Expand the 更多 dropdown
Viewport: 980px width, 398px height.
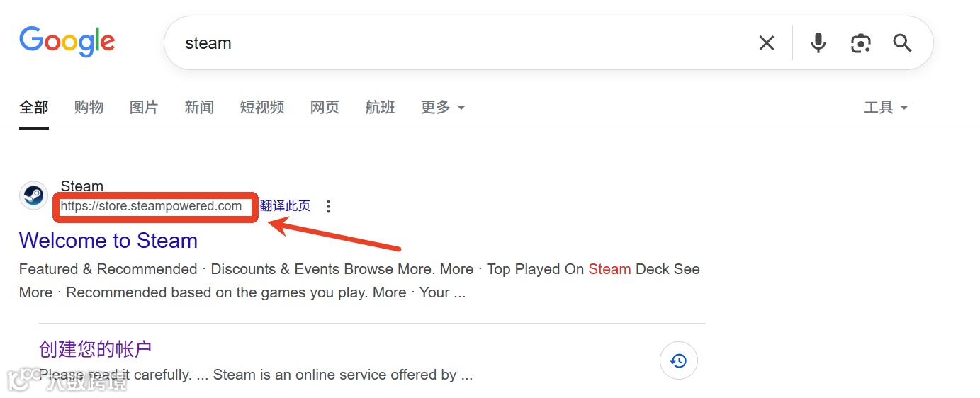coord(442,108)
